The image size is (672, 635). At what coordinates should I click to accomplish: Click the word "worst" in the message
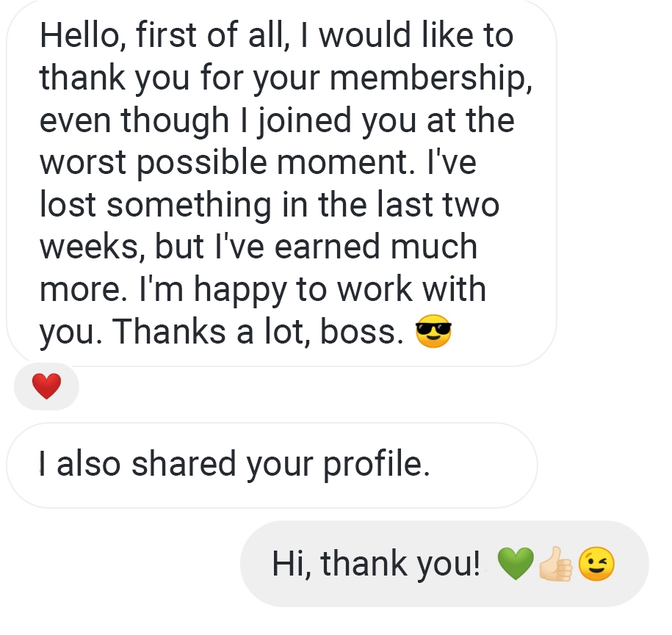(x=83, y=162)
